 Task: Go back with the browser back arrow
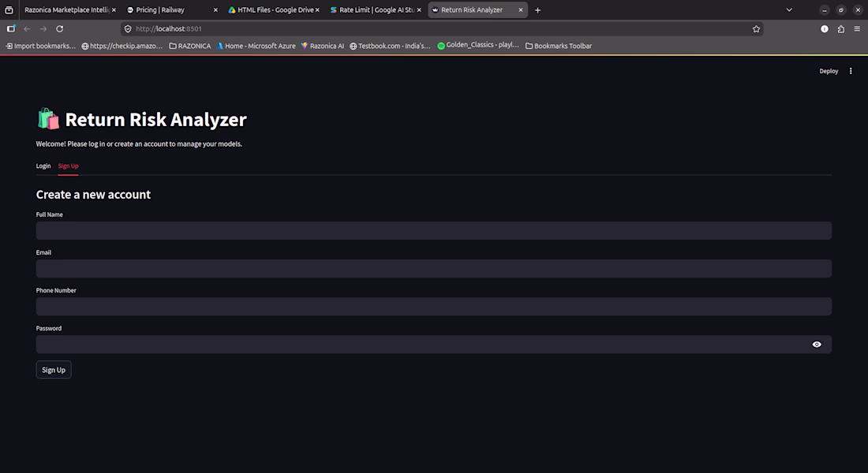27,28
